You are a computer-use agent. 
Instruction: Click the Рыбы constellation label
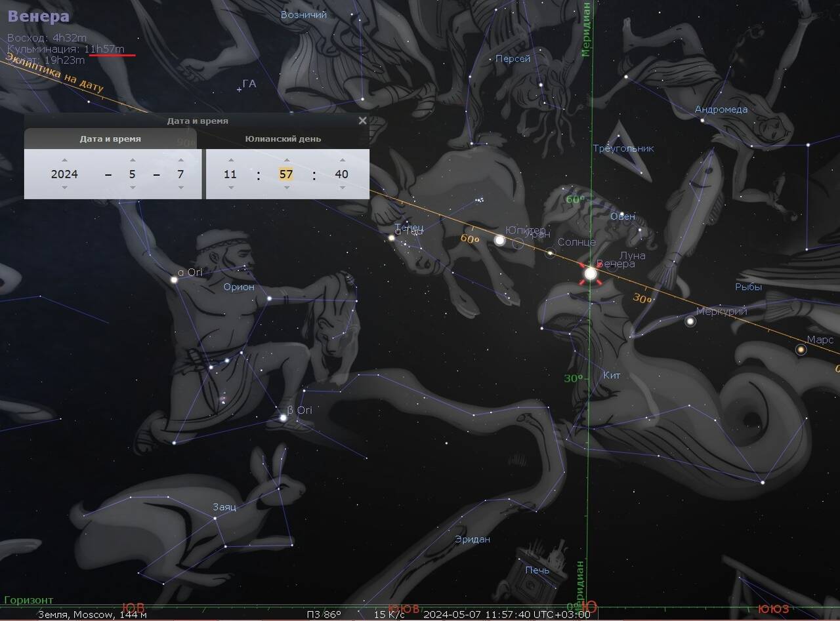748,287
